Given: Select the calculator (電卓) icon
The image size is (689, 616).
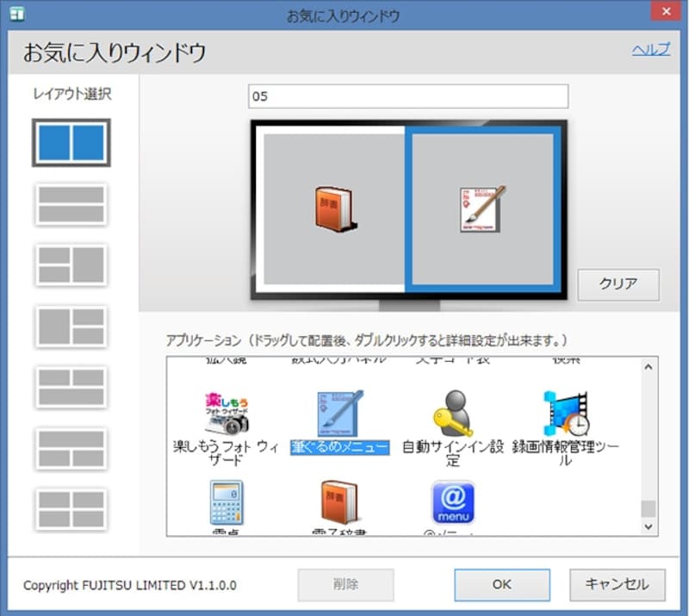Looking at the screenshot, I should pos(226,501).
